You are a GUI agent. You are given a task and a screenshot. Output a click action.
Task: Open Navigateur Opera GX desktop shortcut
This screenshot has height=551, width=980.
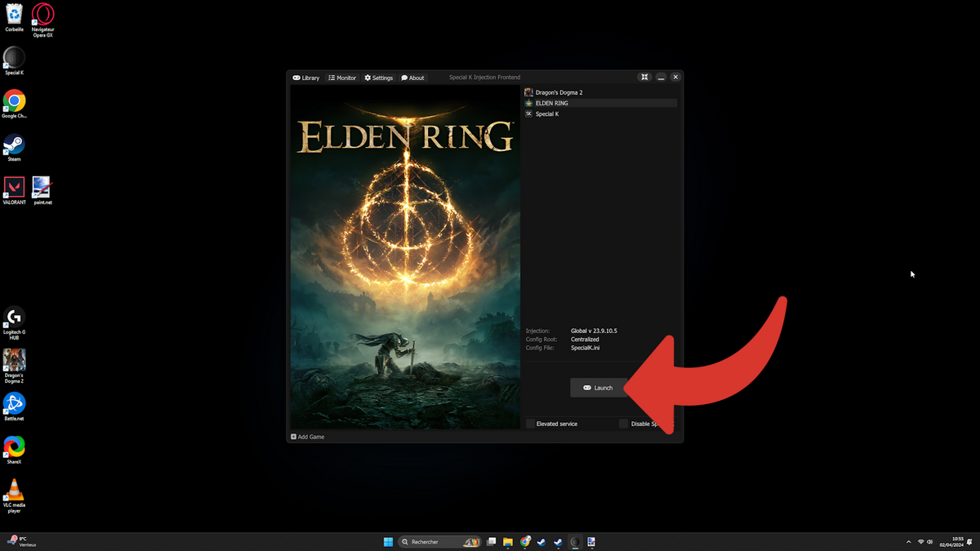[43, 20]
